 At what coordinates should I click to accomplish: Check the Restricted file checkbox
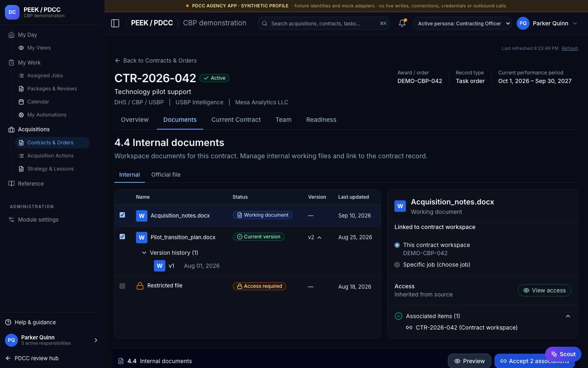click(122, 286)
